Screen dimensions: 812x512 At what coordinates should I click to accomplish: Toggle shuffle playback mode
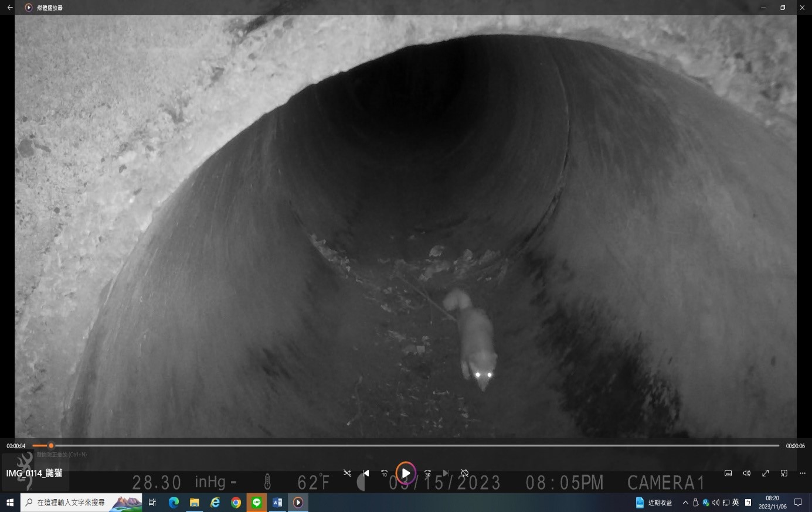(347, 473)
